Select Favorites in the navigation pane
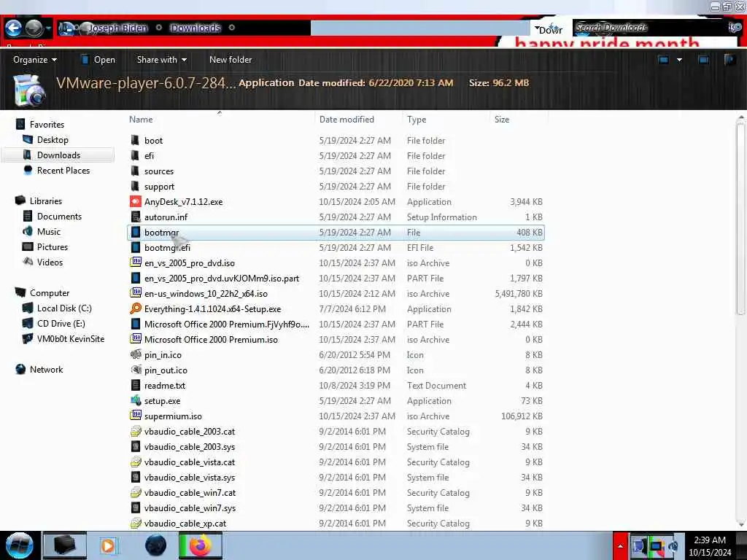 point(47,124)
